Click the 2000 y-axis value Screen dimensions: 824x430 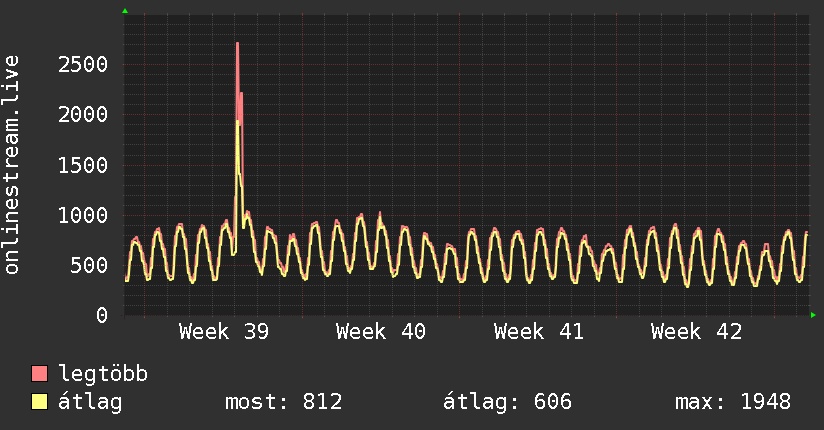coord(83,115)
